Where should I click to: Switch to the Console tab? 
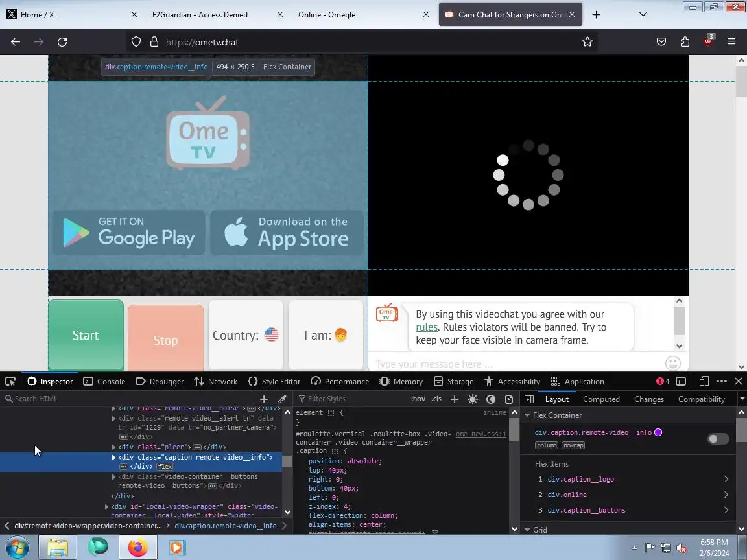tap(104, 381)
